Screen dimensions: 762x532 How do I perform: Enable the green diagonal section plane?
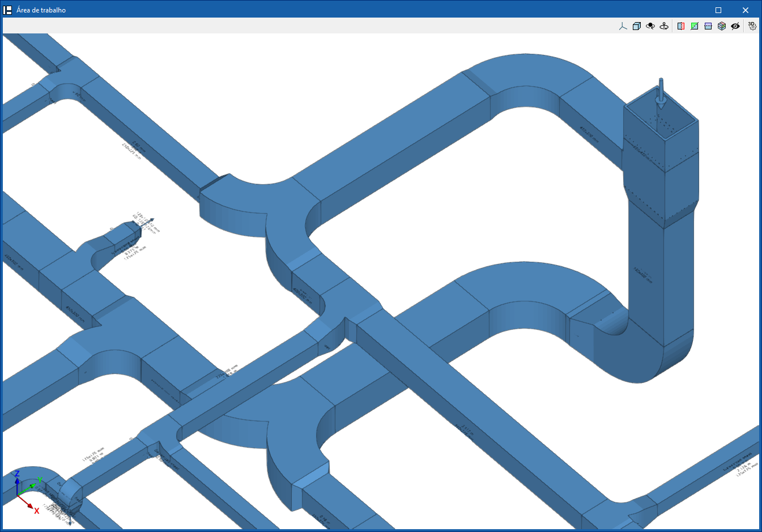tap(695, 26)
